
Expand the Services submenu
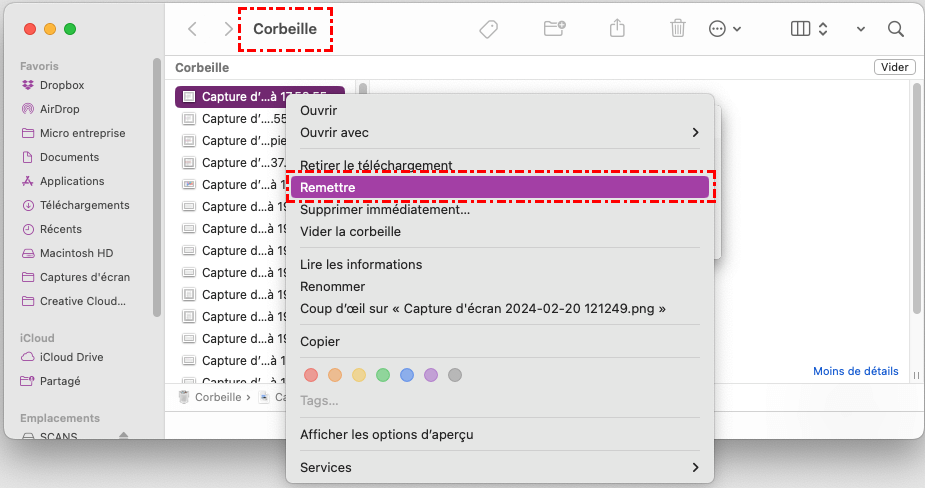coord(500,467)
